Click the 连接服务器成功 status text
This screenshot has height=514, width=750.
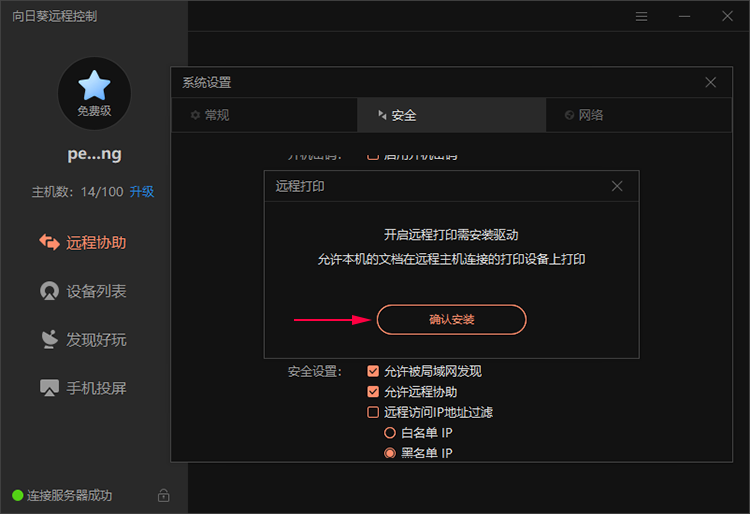tap(69, 495)
